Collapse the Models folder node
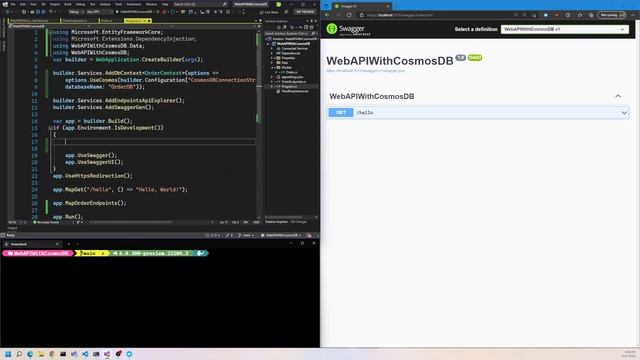The image size is (640, 360). [272, 67]
